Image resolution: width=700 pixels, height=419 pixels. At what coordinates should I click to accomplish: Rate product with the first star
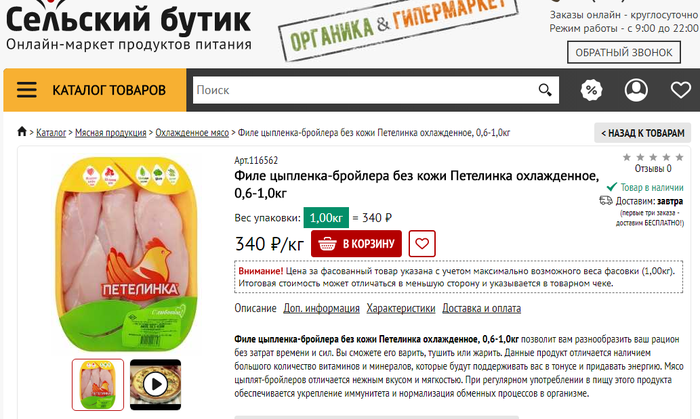click(627, 157)
